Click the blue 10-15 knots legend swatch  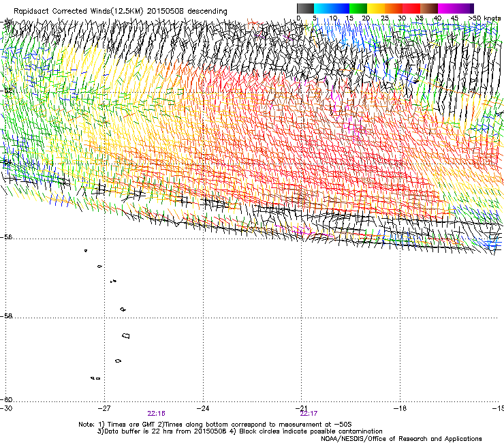[x=341, y=8]
